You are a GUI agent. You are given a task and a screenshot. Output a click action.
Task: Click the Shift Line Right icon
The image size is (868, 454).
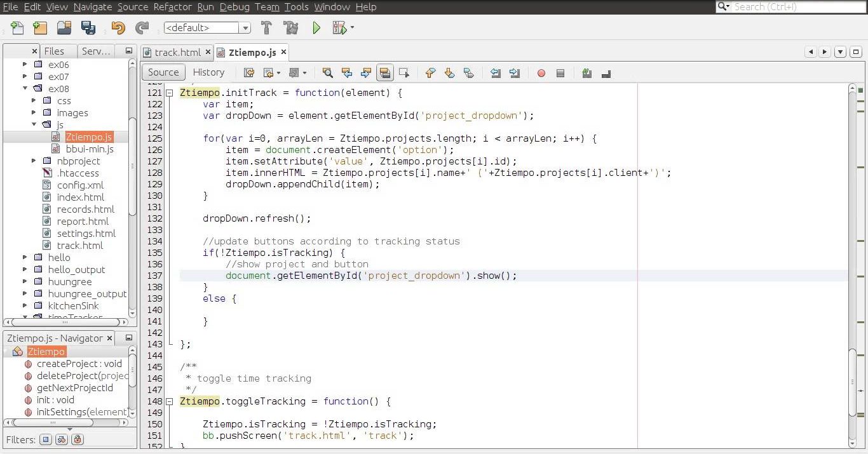coord(515,73)
